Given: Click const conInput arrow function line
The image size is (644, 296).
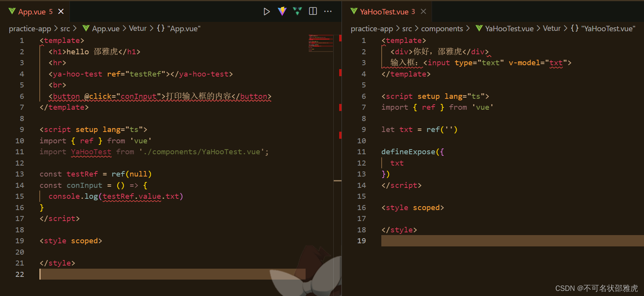Looking at the screenshot, I should click(94, 185).
